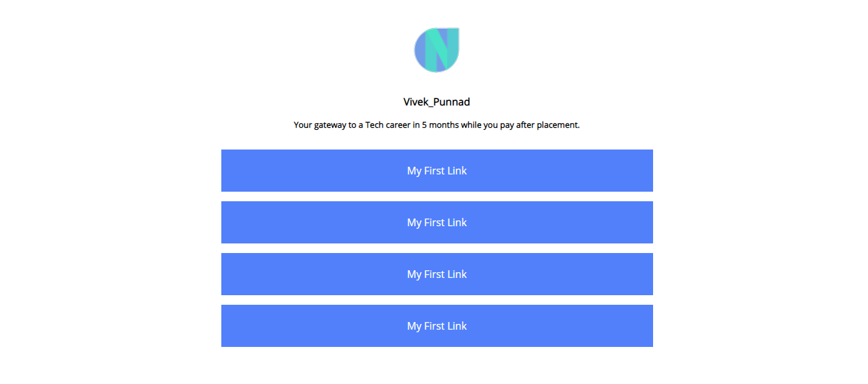868x384 pixels.
Task: Follow the first blue link below the tagline
Action: (x=437, y=171)
